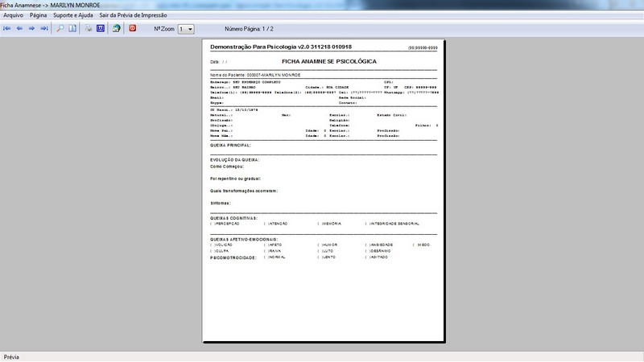Viewport: 644px width, 362px height.
Task: Open the Arquivo menu
Action: 13,15
